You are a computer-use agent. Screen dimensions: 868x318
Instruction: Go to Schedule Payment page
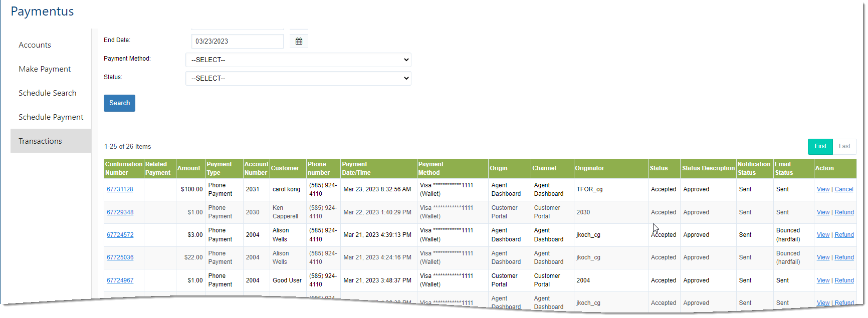tap(51, 117)
